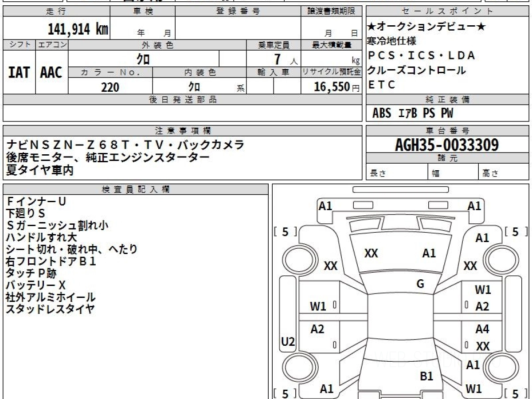
Task: Select the 検査員記入欄 header
Action: coord(136,189)
